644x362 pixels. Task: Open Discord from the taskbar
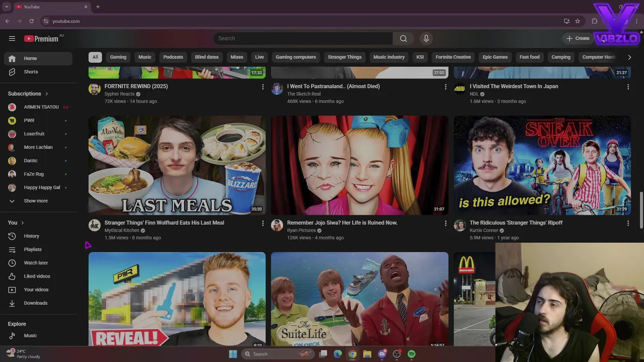(x=382, y=354)
